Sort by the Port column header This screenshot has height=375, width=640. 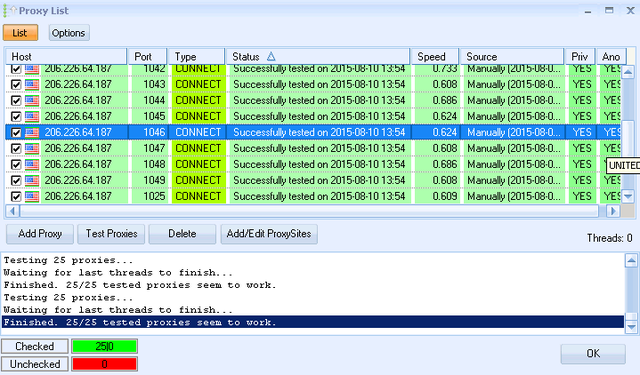(x=147, y=57)
